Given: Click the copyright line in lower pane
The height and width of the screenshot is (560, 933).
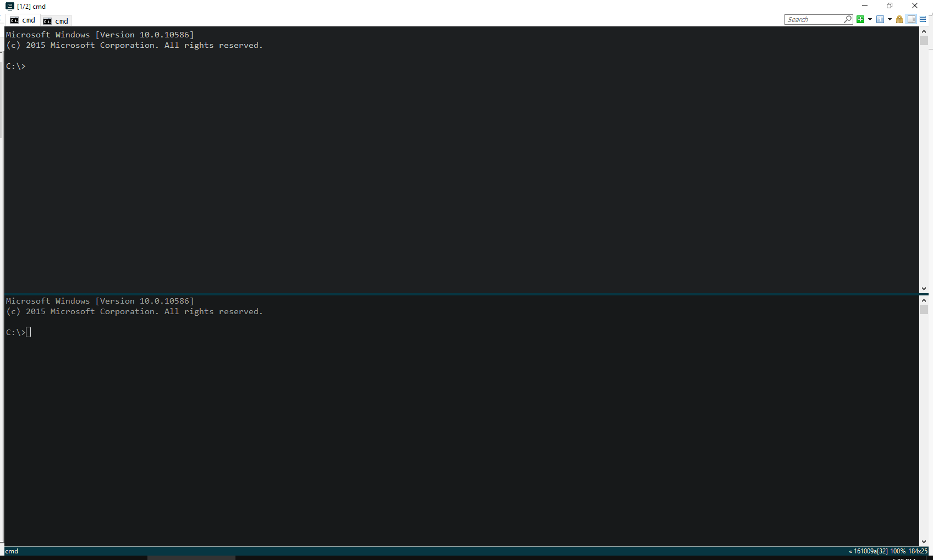Looking at the screenshot, I should (x=134, y=311).
